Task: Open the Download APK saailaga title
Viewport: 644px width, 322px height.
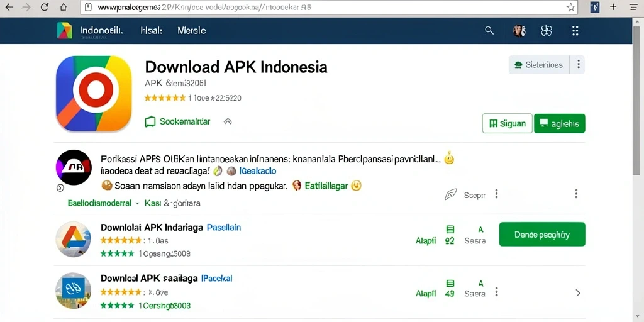Action: click(149, 278)
